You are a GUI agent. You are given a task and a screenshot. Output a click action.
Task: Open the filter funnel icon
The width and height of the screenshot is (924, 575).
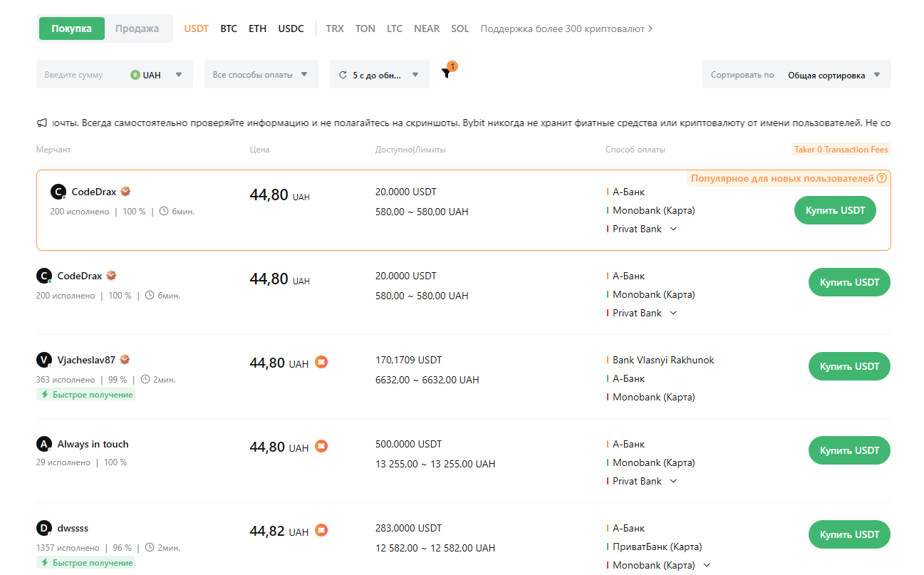(446, 73)
